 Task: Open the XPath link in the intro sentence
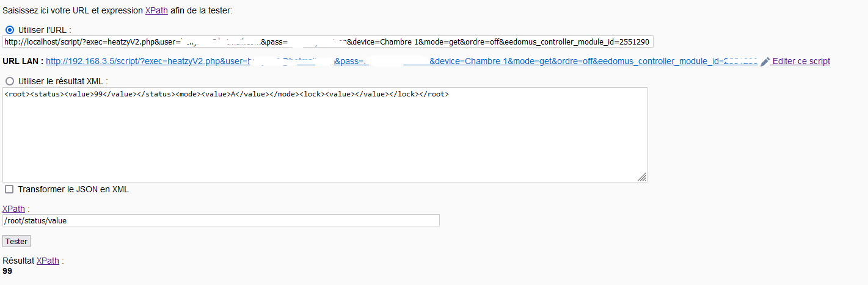(156, 10)
